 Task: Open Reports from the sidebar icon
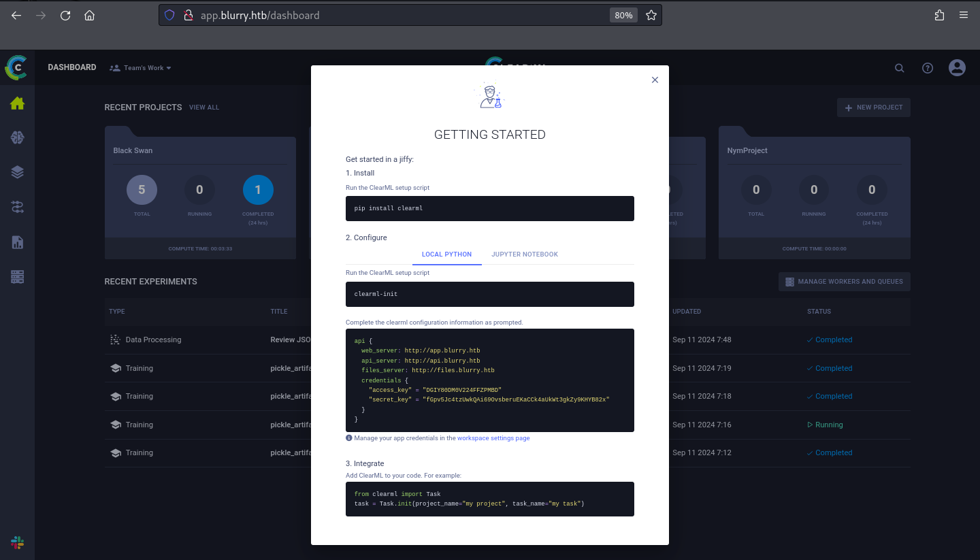pos(18,242)
